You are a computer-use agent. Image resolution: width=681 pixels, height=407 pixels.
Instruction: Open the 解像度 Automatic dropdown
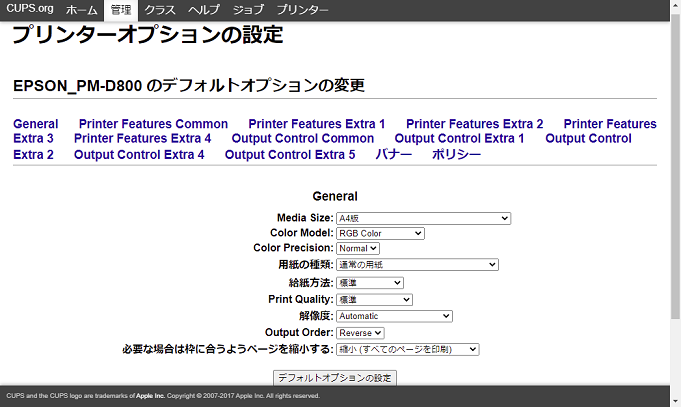click(394, 316)
